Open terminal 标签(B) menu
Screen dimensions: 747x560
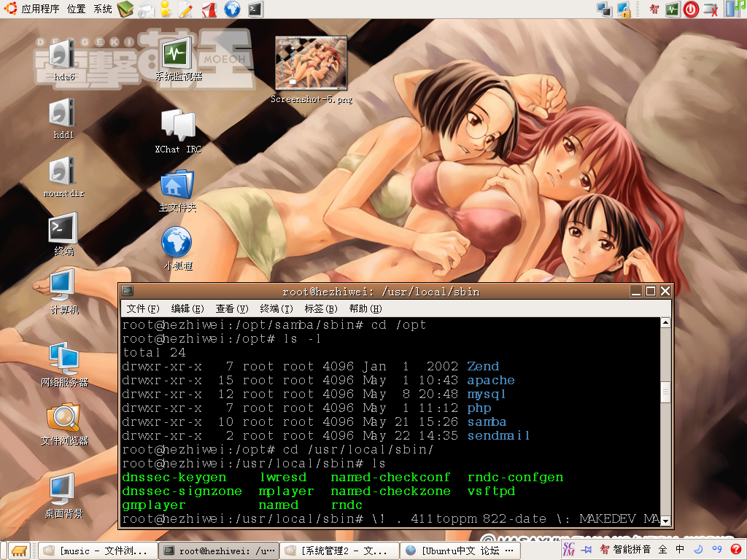tap(321, 308)
